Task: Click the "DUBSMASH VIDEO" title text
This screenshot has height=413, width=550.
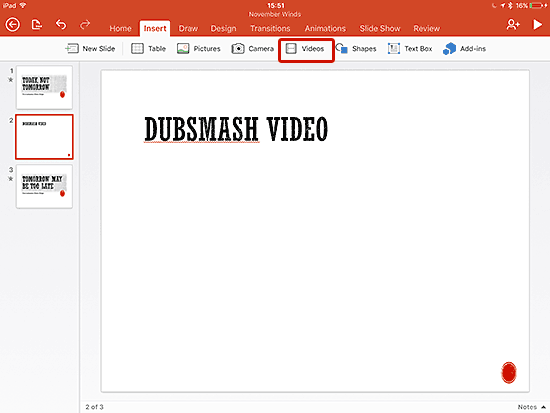Action: coord(236,129)
